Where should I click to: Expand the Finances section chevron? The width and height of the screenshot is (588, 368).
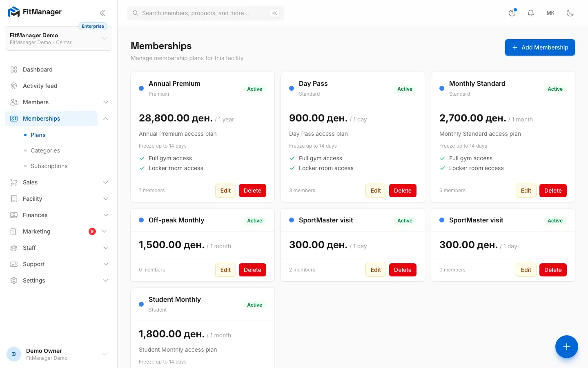click(x=106, y=215)
